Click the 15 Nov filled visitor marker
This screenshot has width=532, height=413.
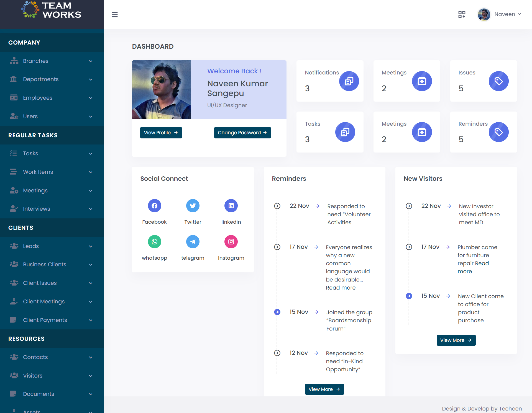coord(409,296)
